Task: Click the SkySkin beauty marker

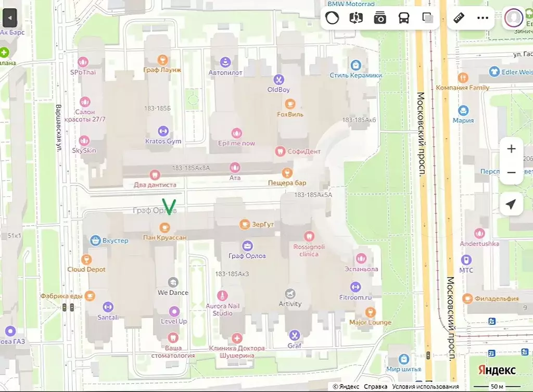Action: pyautogui.click(x=84, y=140)
